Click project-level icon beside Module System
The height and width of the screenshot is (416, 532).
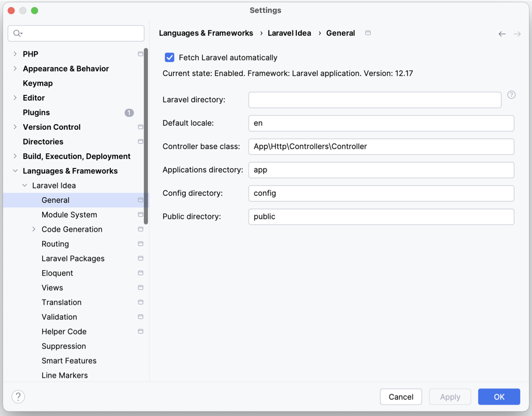click(x=140, y=215)
